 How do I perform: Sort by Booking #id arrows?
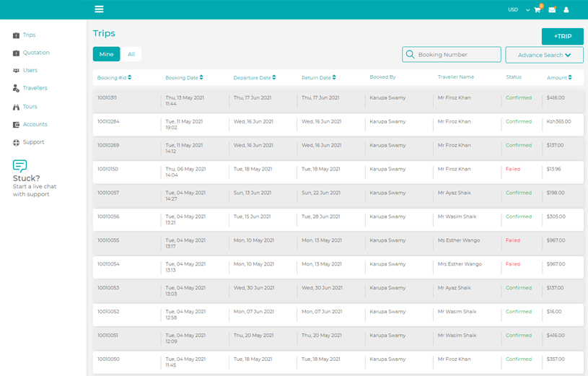tap(129, 77)
